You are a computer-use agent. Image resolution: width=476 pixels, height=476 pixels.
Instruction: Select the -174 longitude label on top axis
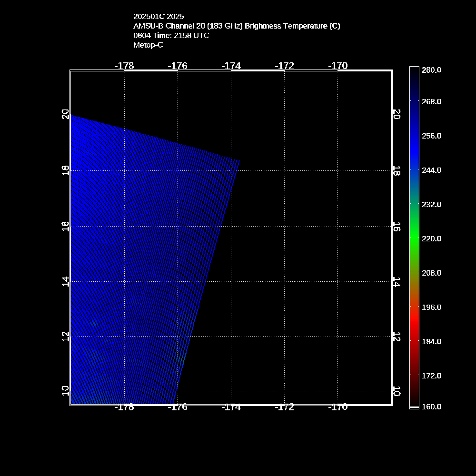tap(231, 66)
